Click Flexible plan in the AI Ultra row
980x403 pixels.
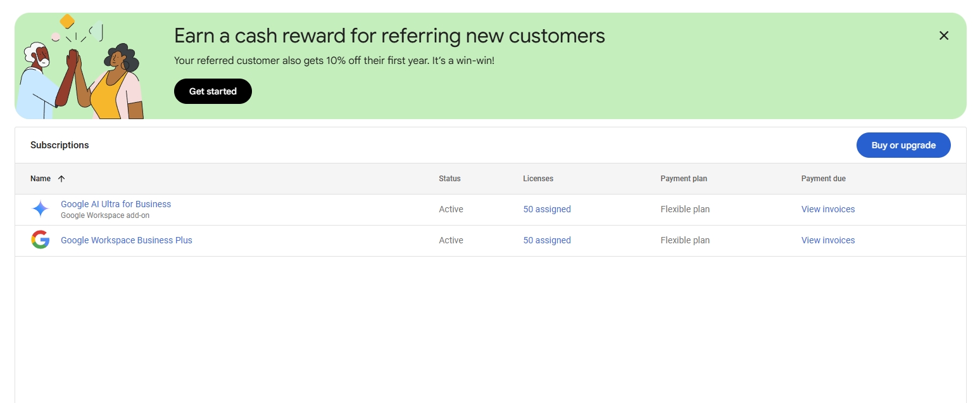point(685,209)
